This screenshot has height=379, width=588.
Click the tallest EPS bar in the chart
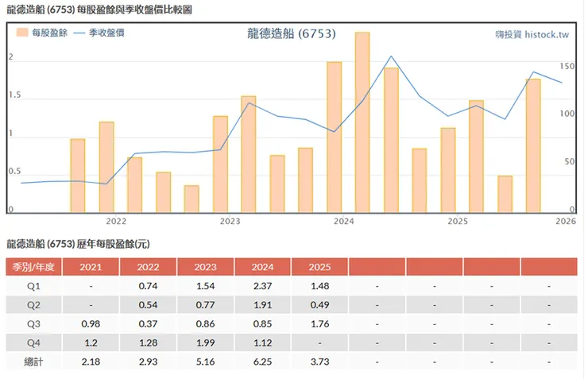click(362, 122)
